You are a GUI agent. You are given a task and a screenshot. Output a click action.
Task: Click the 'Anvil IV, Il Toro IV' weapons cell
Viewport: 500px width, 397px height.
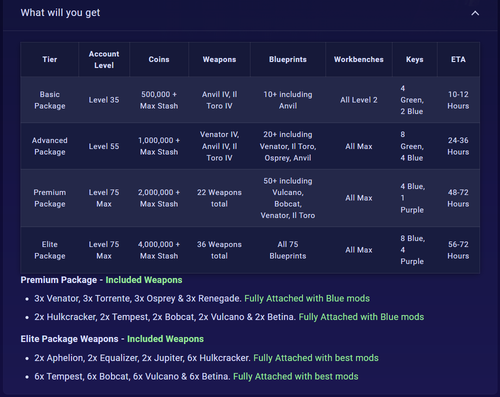[219, 100]
